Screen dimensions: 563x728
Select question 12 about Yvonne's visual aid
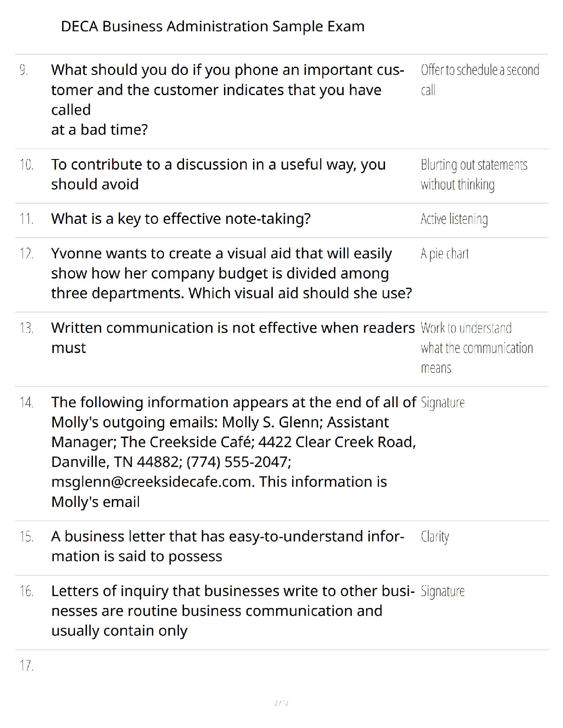pyautogui.click(x=231, y=273)
